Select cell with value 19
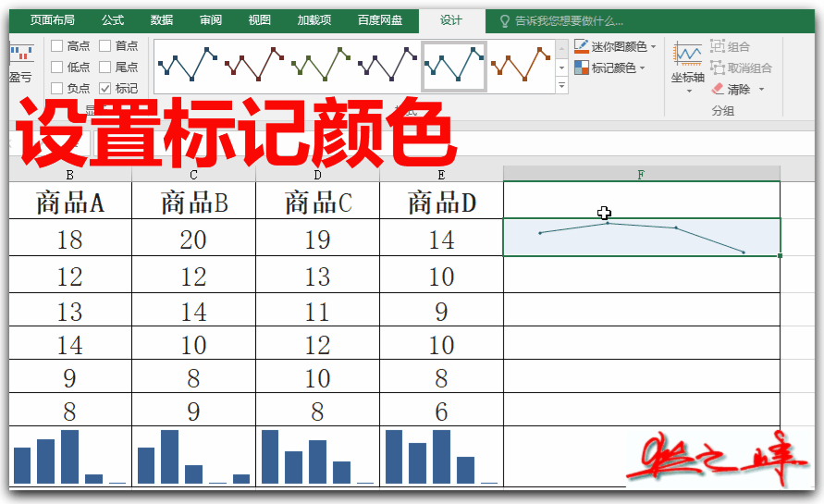Viewport: 824px width, 504px height. click(x=317, y=238)
